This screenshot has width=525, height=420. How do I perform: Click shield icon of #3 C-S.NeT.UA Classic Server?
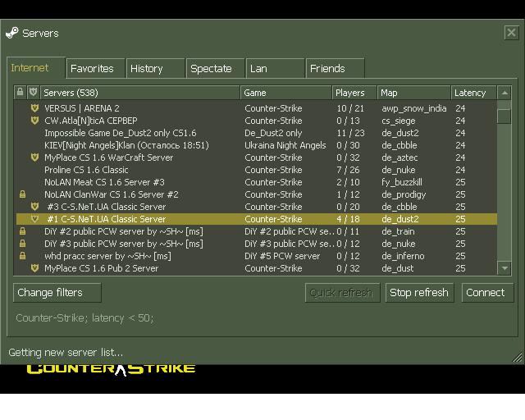34,207
